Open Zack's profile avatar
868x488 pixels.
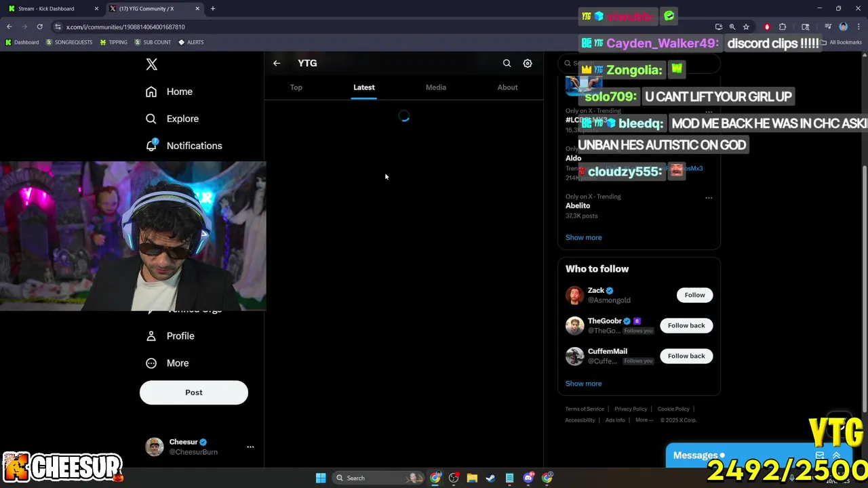click(x=574, y=295)
